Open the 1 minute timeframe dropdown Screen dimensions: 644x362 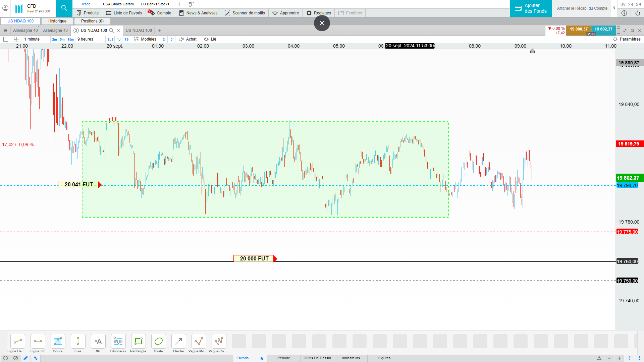click(x=32, y=39)
